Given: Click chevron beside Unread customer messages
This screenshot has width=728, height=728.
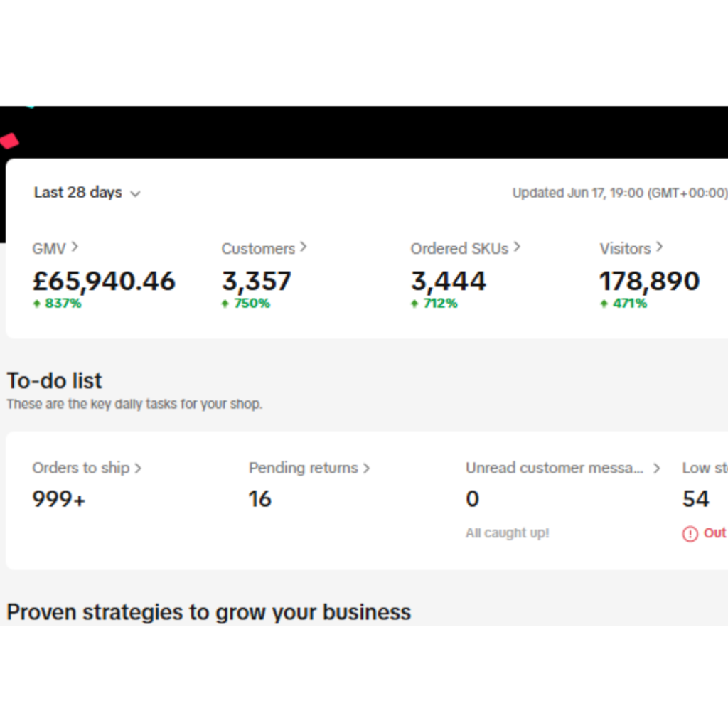Looking at the screenshot, I should click(x=656, y=468).
